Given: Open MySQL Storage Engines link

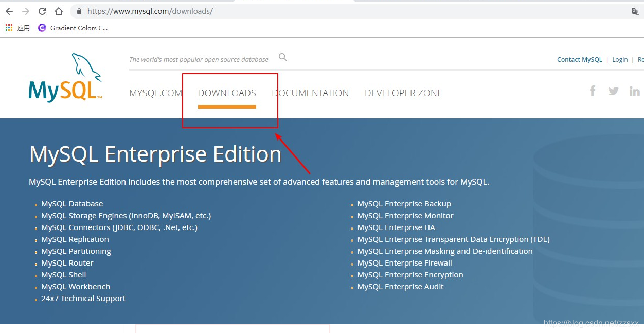Looking at the screenshot, I should (126, 216).
